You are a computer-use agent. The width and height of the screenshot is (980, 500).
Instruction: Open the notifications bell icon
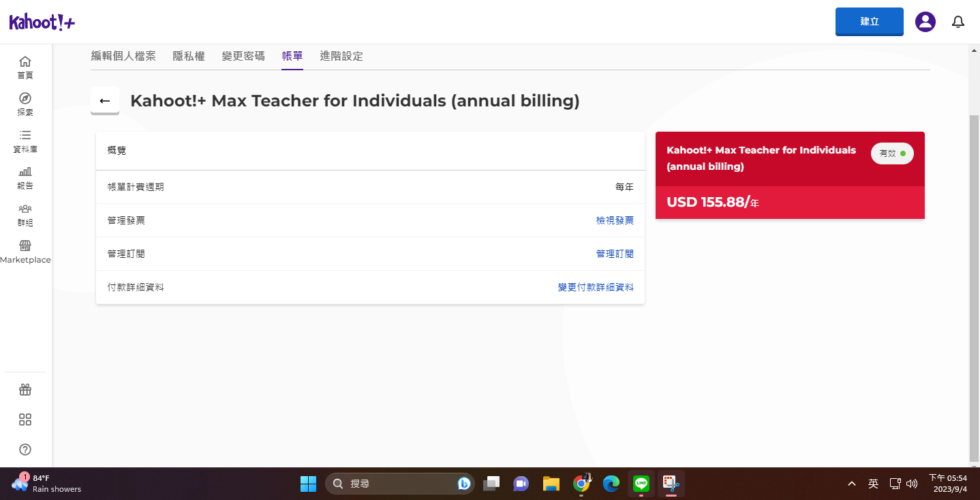click(x=958, y=22)
